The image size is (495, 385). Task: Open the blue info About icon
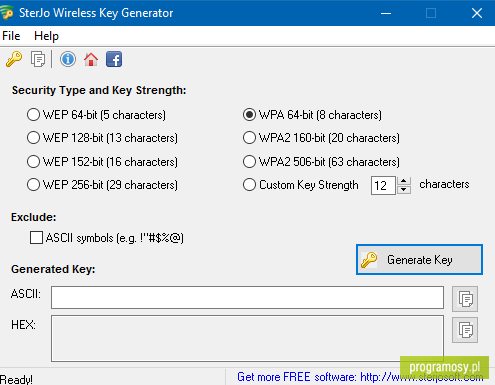coord(68,59)
